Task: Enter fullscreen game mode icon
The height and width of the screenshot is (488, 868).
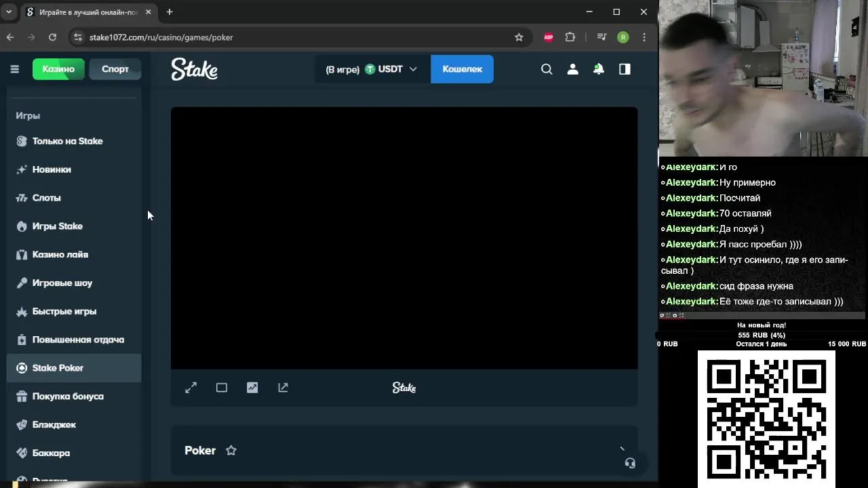Action: 191,388
